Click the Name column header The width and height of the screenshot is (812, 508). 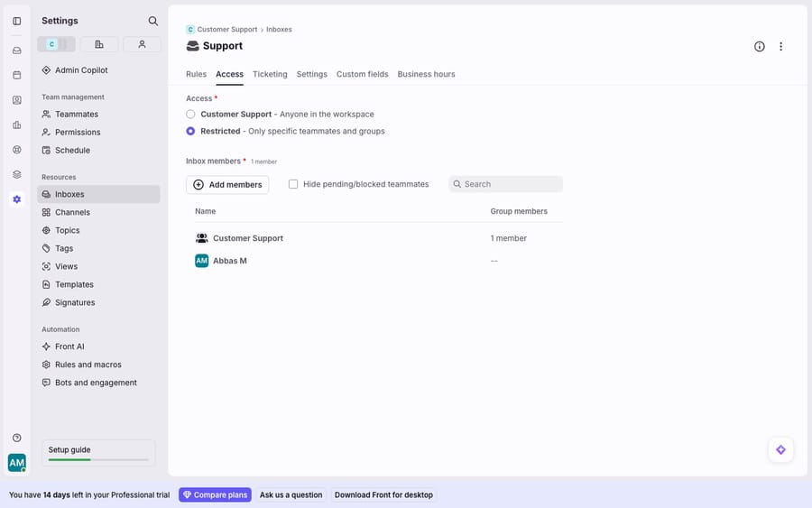tap(205, 211)
